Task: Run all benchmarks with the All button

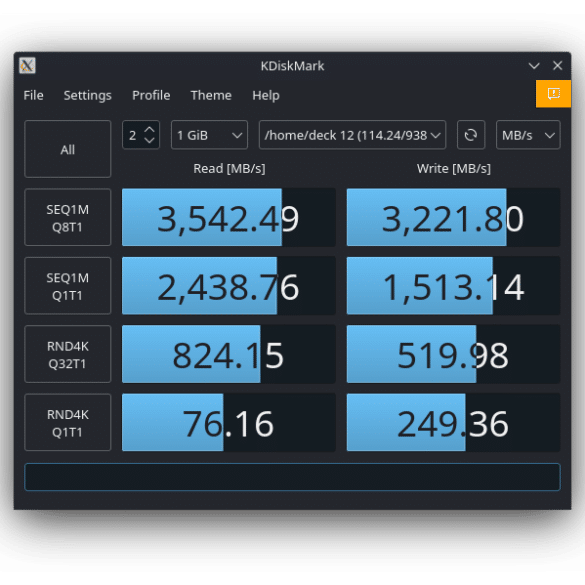Action: [x=68, y=149]
